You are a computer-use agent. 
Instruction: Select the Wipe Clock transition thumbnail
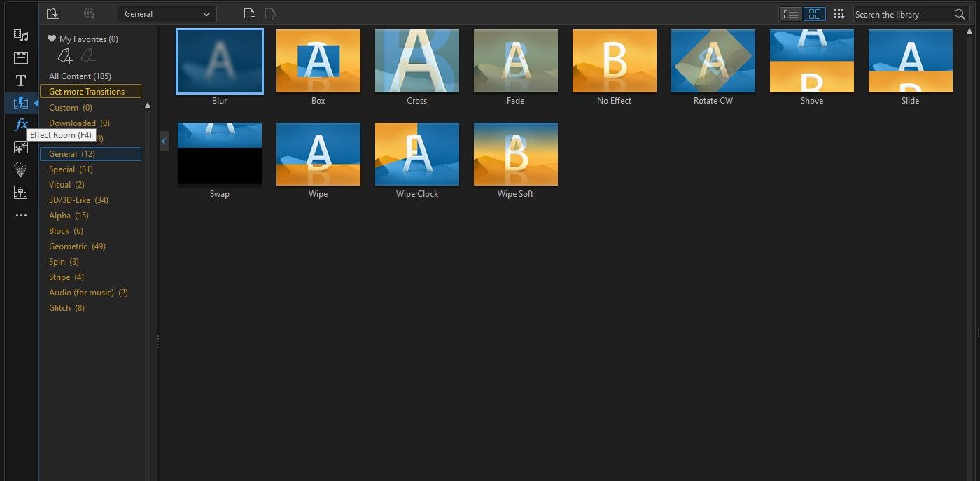(x=417, y=155)
